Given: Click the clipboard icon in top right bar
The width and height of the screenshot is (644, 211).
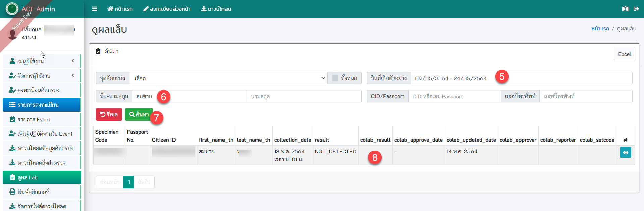Looking at the screenshot, I should click(625, 9).
